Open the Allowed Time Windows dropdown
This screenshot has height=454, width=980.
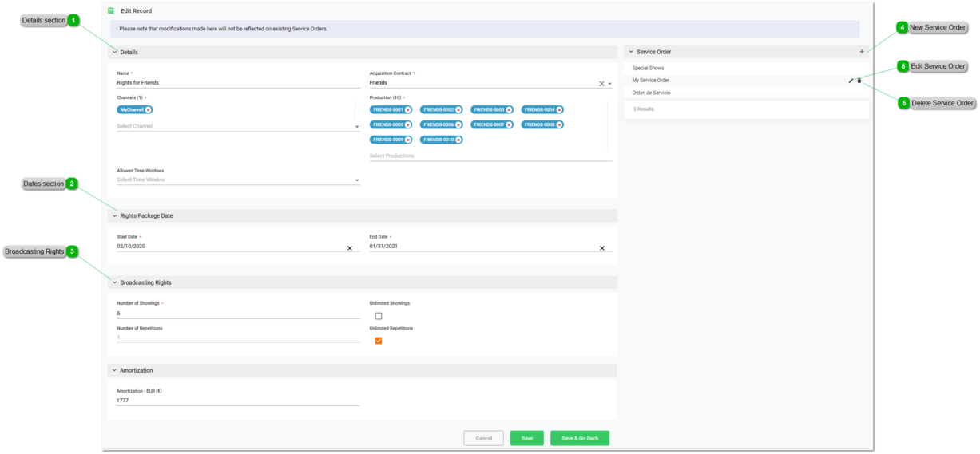[356, 180]
